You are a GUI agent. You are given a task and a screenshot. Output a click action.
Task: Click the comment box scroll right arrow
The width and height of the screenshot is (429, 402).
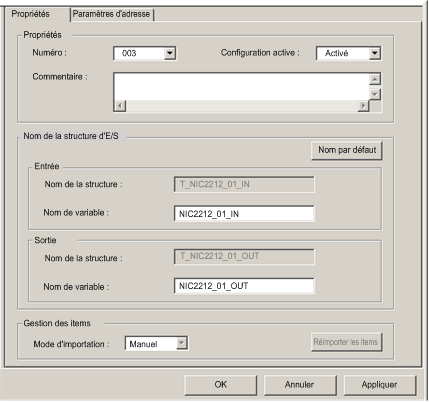pyautogui.click(x=363, y=106)
